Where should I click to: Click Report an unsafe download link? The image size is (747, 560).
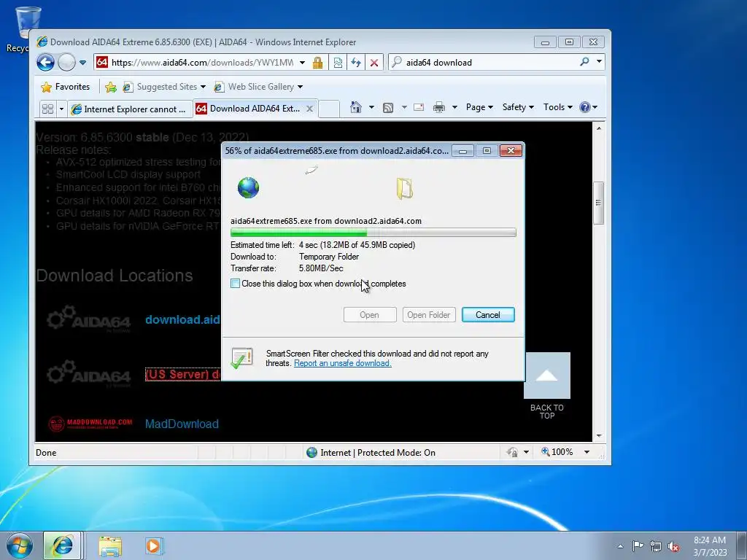tap(343, 363)
